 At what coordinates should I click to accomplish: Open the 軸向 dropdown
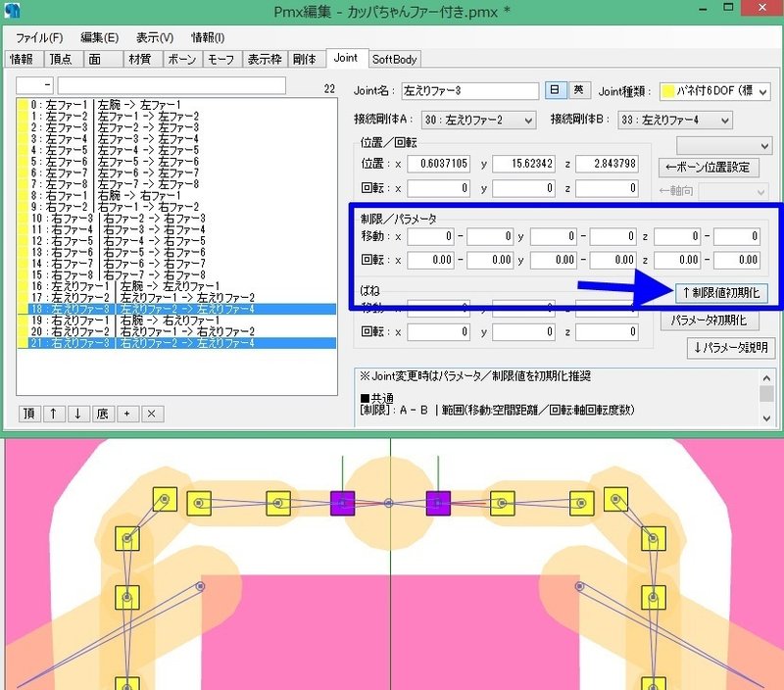(x=732, y=191)
